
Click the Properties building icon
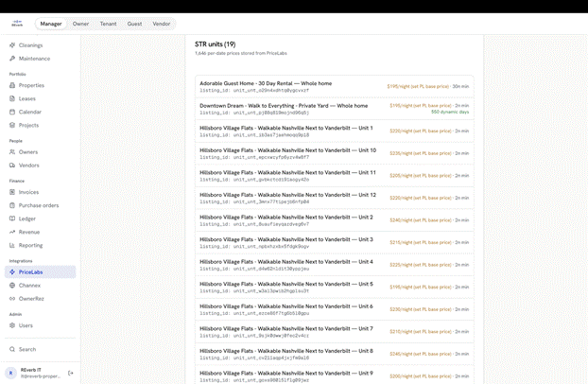coord(12,85)
